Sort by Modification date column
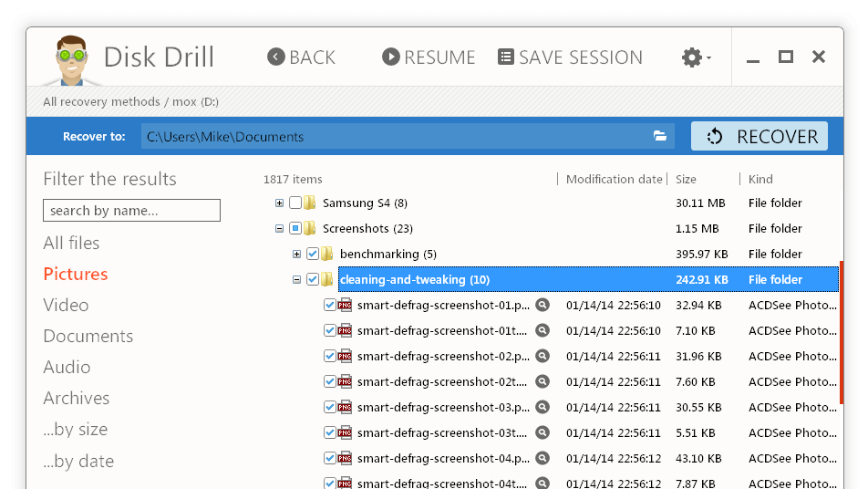This screenshot has height=489, width=868. click(614, 179)
